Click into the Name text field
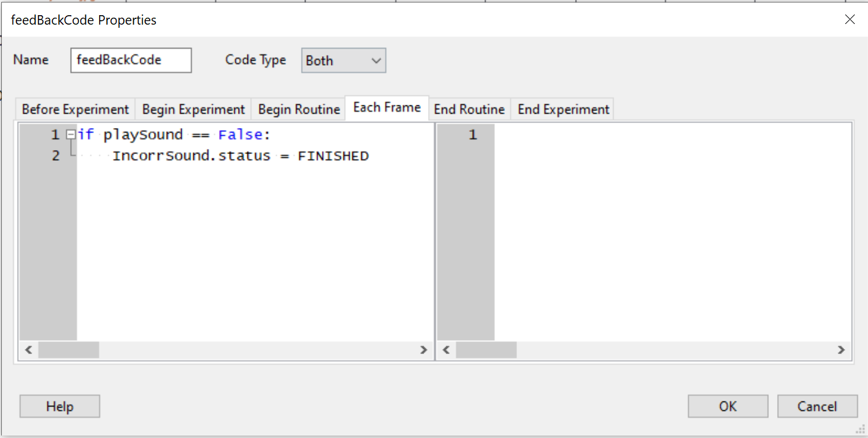Screen dimensions: 868x438 (131, 61)
